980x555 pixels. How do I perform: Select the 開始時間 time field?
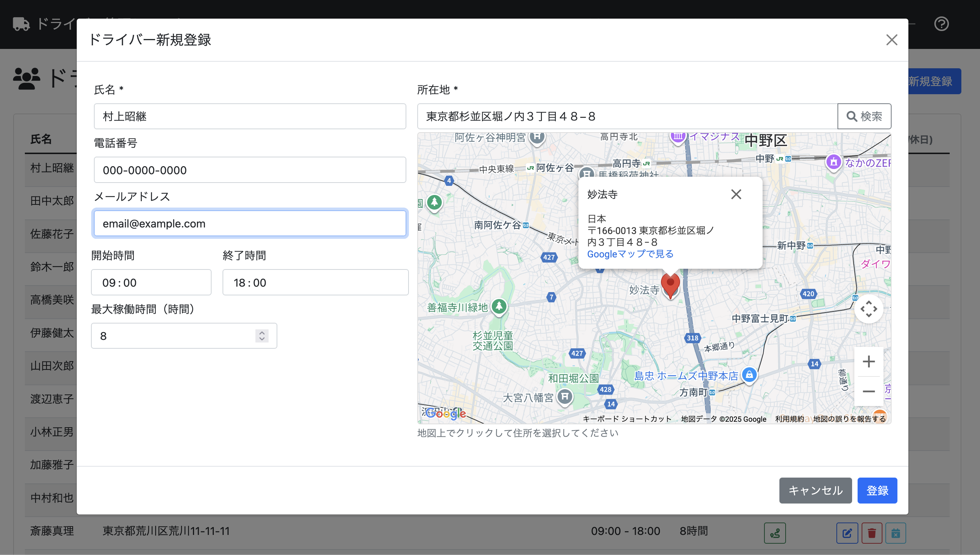click(151, 283)
